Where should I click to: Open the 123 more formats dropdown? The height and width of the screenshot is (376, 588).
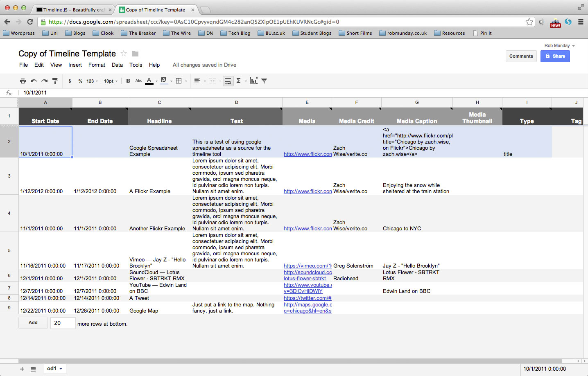92,81
